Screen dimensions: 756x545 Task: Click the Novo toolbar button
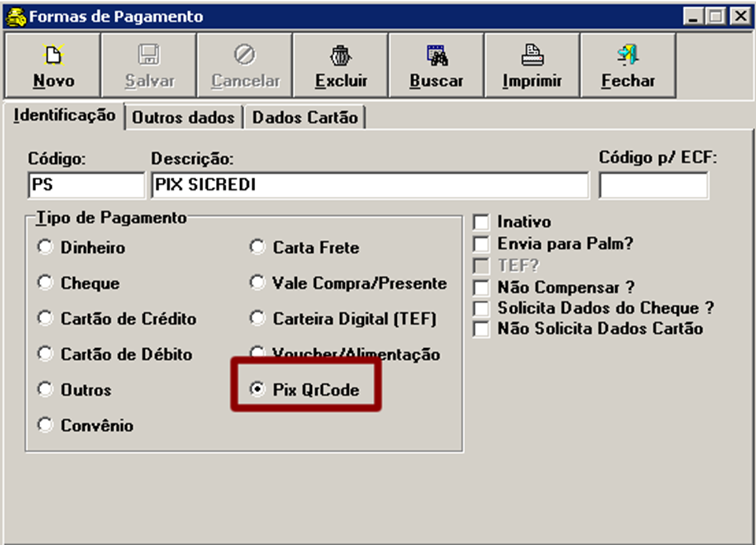click(x=54, y=66)
